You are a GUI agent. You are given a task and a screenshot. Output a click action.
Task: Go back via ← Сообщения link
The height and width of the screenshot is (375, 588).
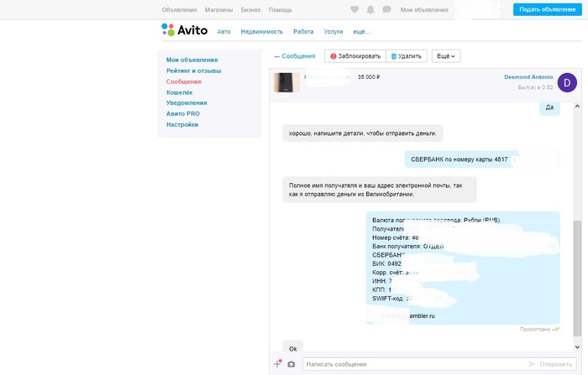294,56
